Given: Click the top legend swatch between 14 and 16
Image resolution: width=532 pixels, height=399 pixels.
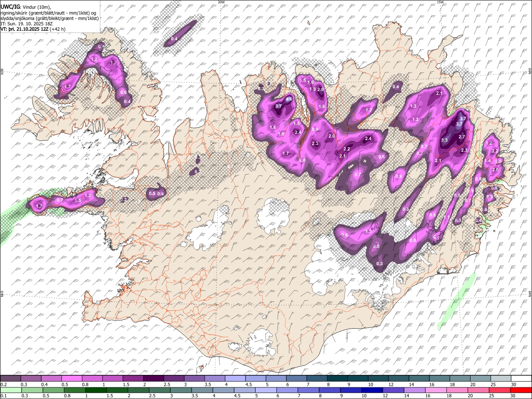Looking at the screenshot, I should click(x=419, y=379).
